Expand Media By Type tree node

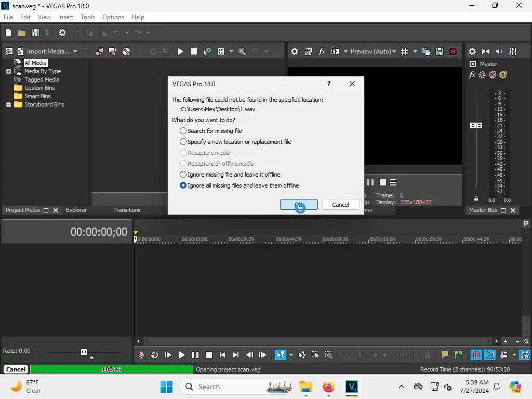8,71
